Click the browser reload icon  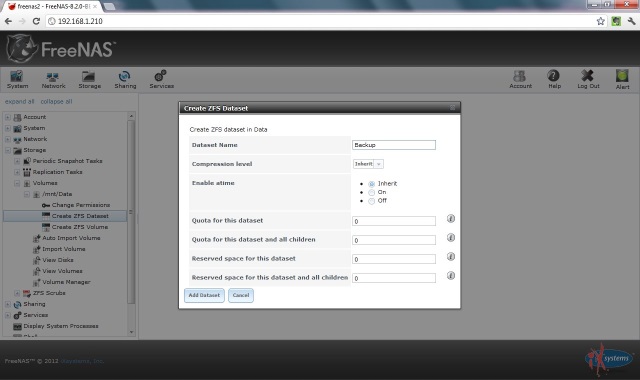(36, 21)
